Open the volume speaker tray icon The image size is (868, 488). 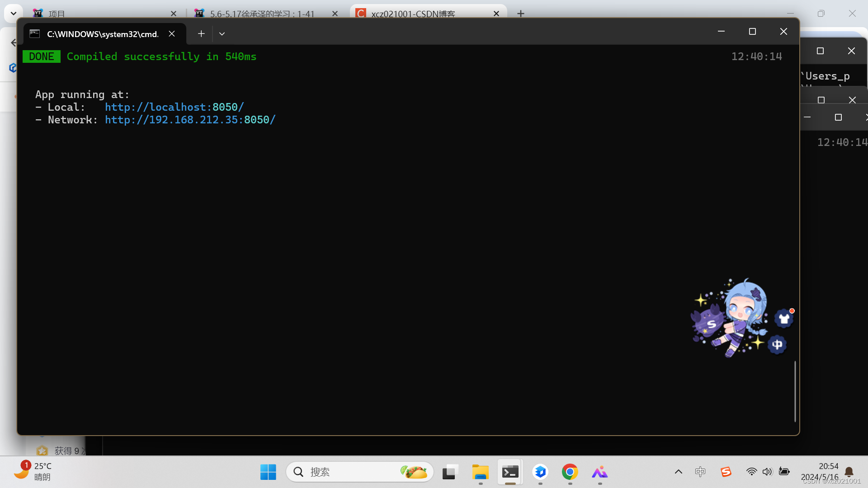pyautogui.click(x=767, y=472)
